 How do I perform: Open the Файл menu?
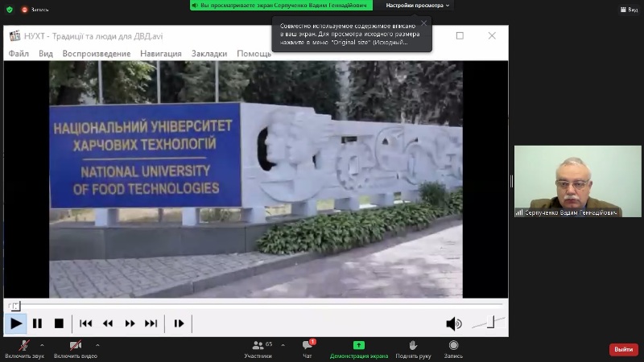click(19, 54)
